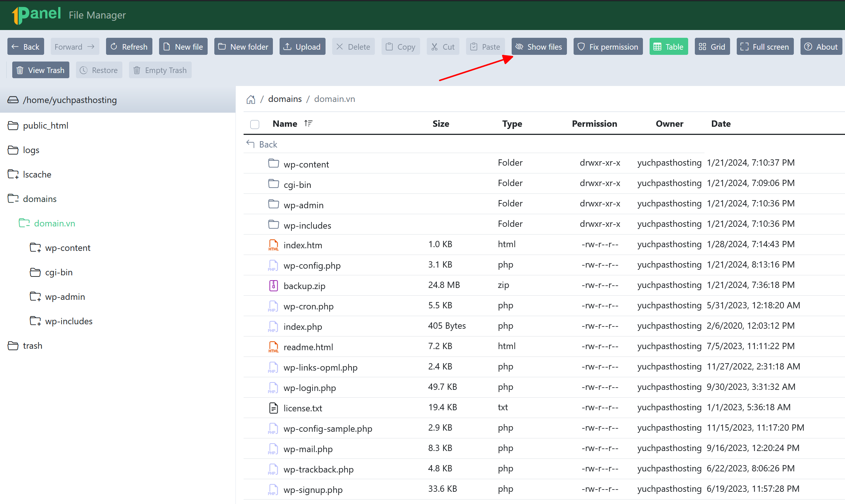Select the checkbox next to Name column
Image resolution: width=845 pixels, height=504 pixels.
point(254,124)
